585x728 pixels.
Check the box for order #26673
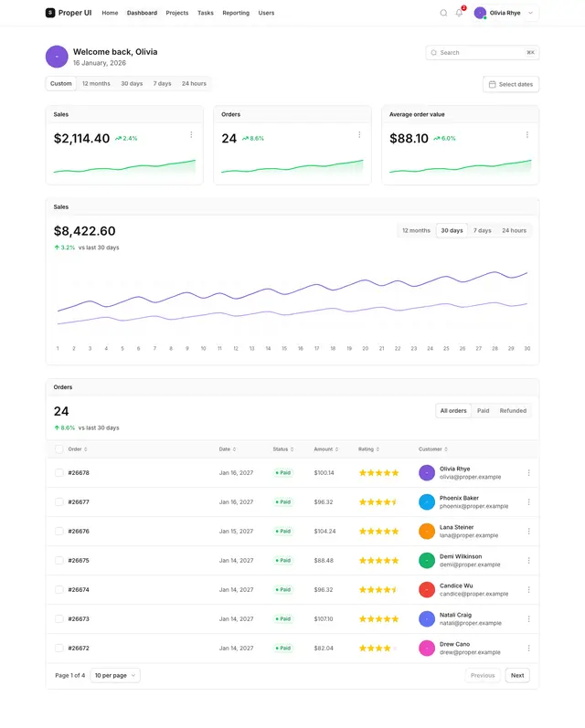coord(59,619)
